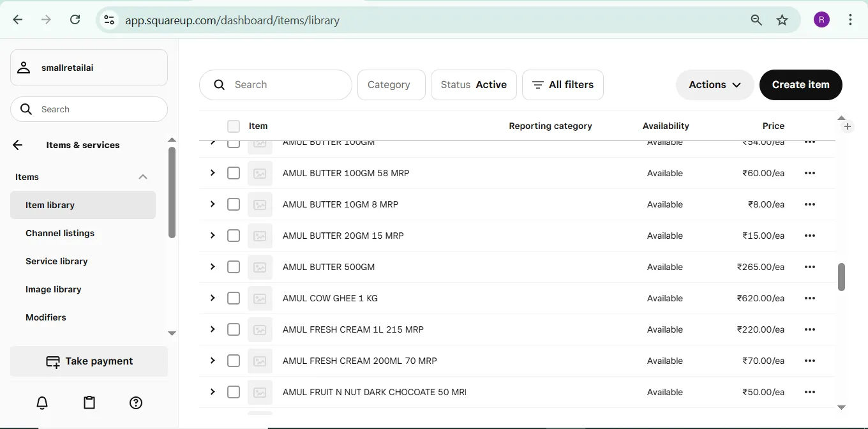
Task: Click the Create item button
Action: click(x=801, y=85)
